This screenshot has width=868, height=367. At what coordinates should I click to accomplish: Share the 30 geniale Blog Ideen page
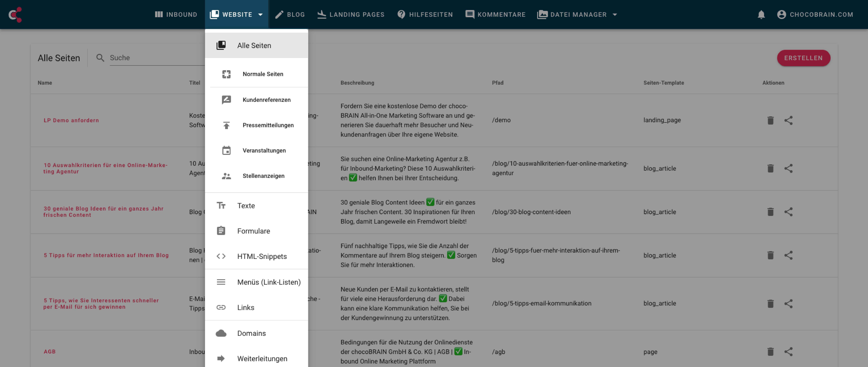tap(789, 212)
